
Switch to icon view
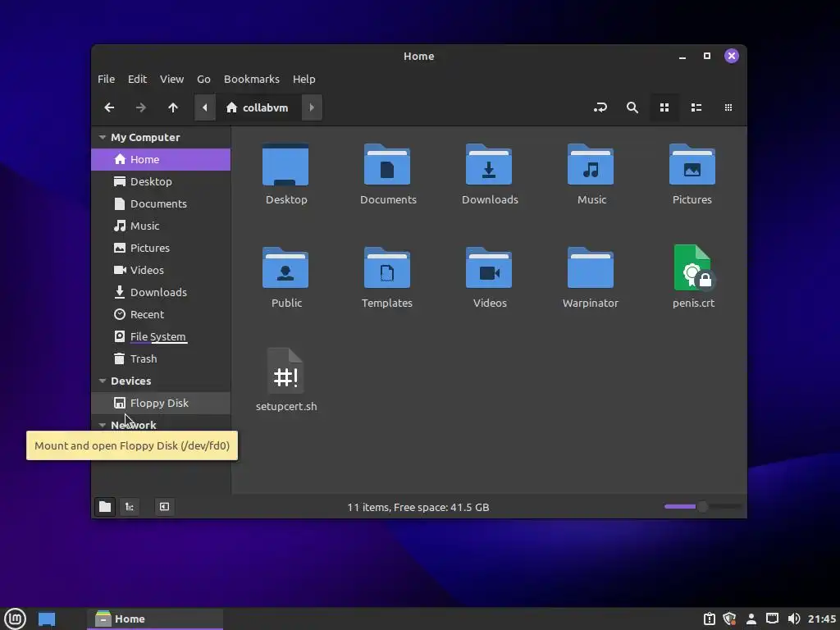click(x=664, y=107)
